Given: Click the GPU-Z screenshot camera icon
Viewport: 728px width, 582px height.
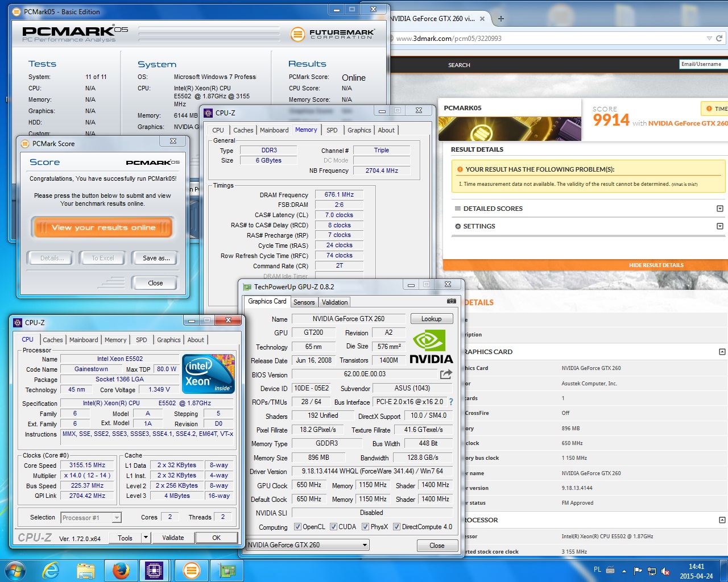Looking at the screenshot, I should [451, 301].
